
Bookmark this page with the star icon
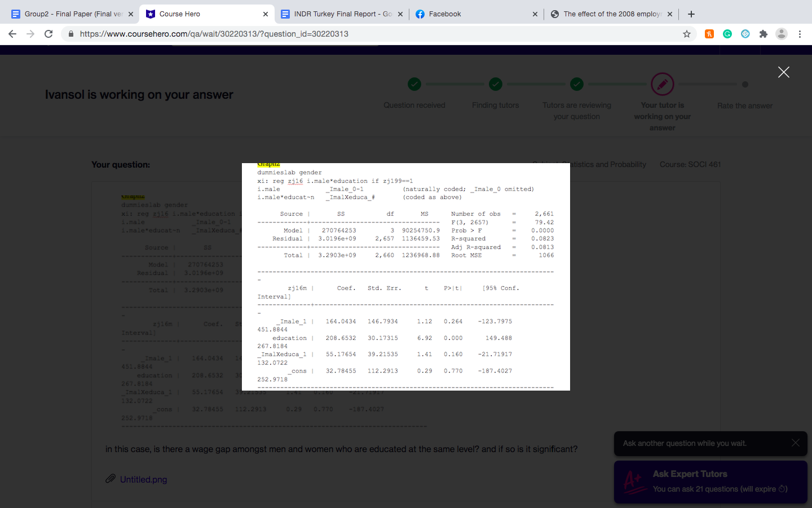point(687,34)
